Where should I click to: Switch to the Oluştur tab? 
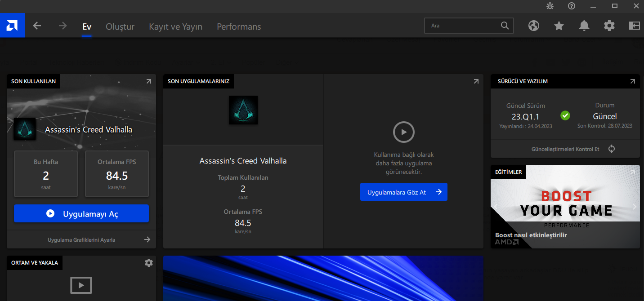[120, 27]
